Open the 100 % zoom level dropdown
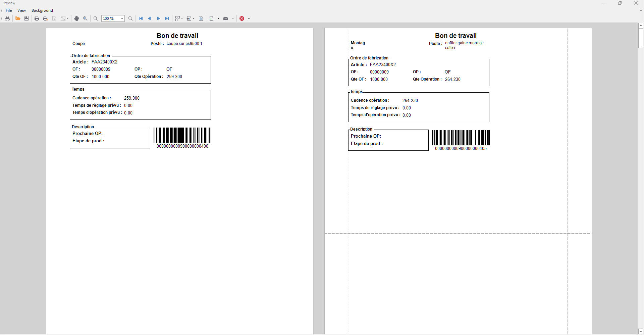This screenshot has width=644, height=335. pos(122,18)
